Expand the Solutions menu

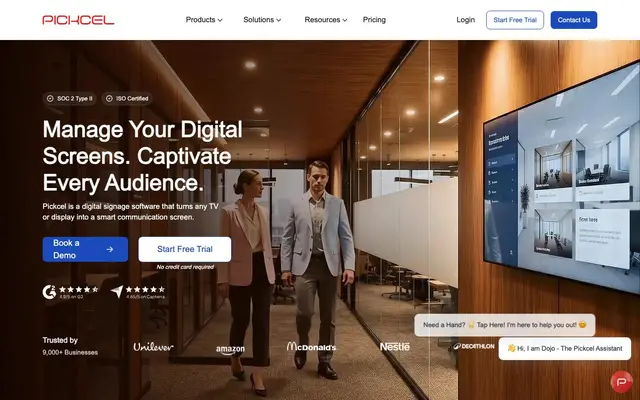(x=262, y=20)
